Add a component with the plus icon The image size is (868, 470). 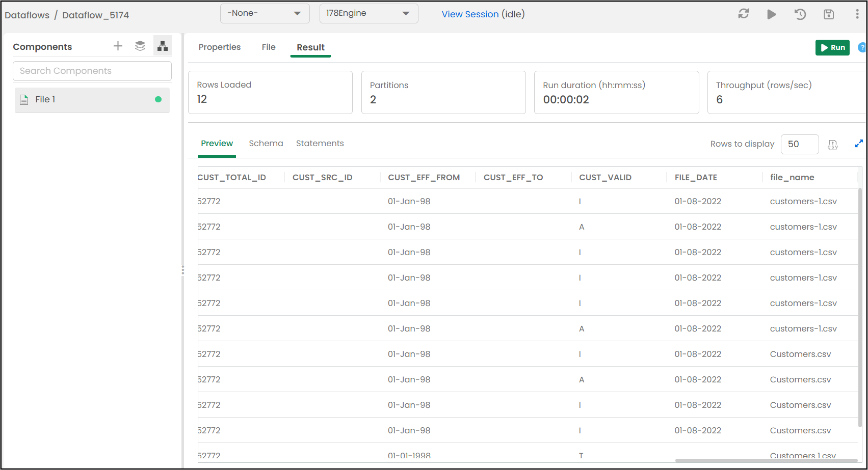[118, 46]
